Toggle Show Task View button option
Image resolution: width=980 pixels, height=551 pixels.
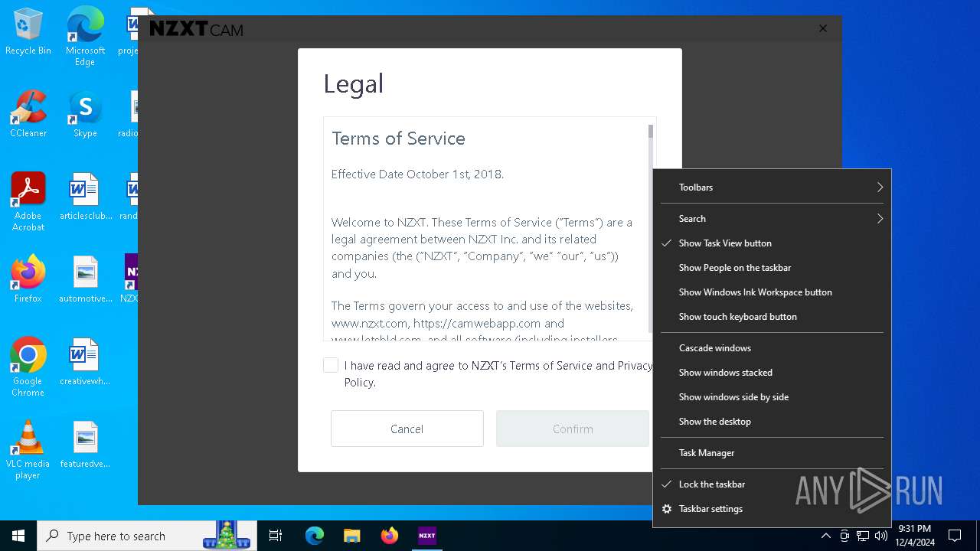click(772, 243)
